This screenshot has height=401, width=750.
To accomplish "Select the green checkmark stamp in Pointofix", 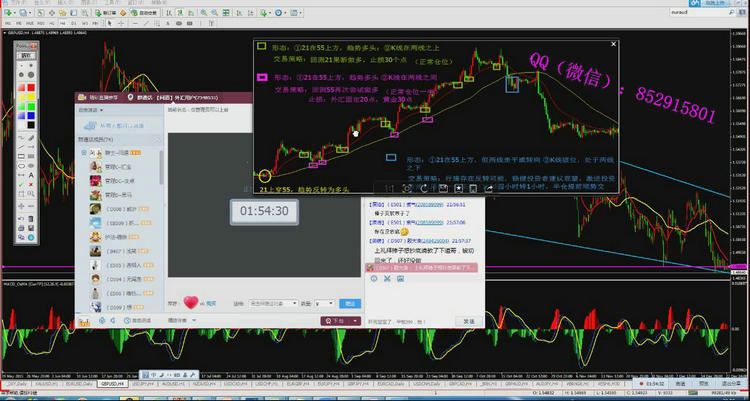I will click(x=21, y=184).
